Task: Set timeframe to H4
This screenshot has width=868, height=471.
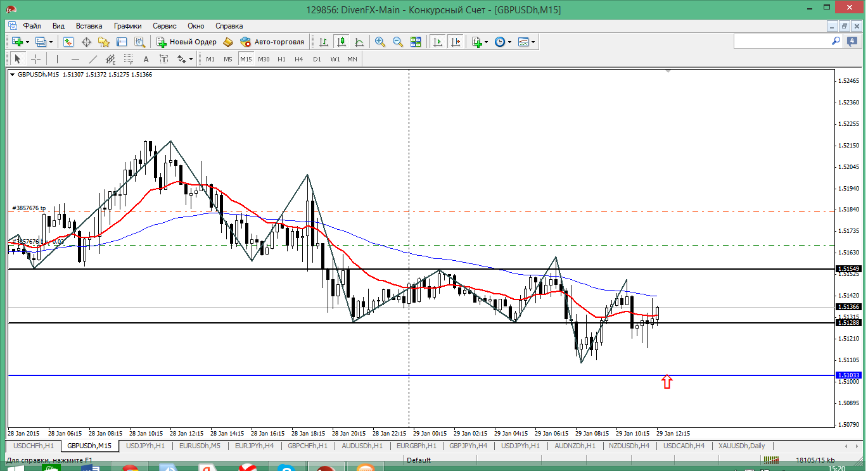Action: click(299, 59)
